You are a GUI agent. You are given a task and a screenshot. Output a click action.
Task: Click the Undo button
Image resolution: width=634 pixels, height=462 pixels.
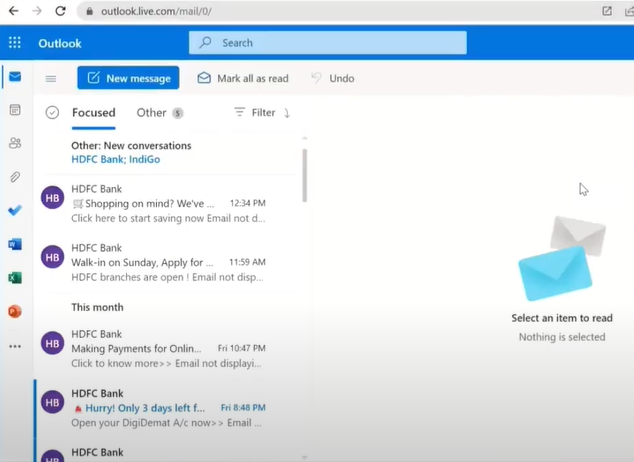pyautogui.click(x=333, y=78)
